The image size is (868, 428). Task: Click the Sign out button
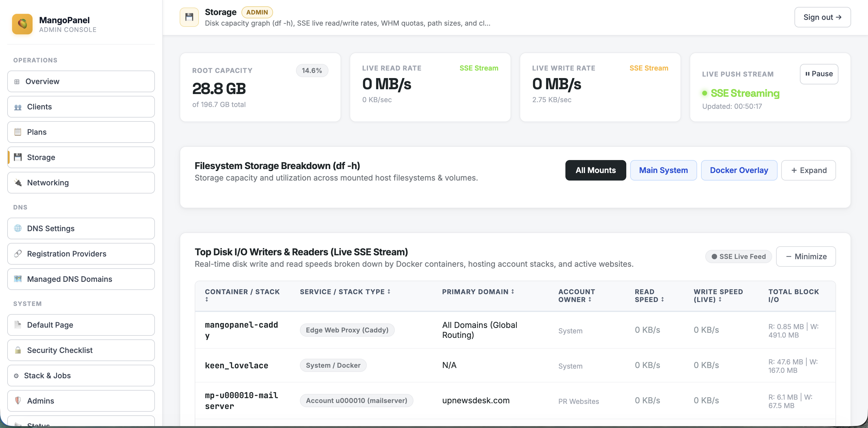[x=822, y=17]
